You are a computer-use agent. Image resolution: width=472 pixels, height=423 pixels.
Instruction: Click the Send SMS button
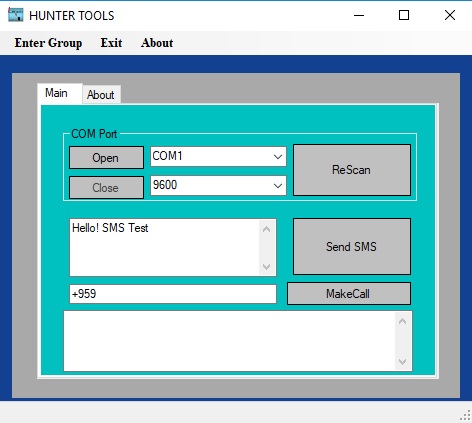[x=352, y=246]
